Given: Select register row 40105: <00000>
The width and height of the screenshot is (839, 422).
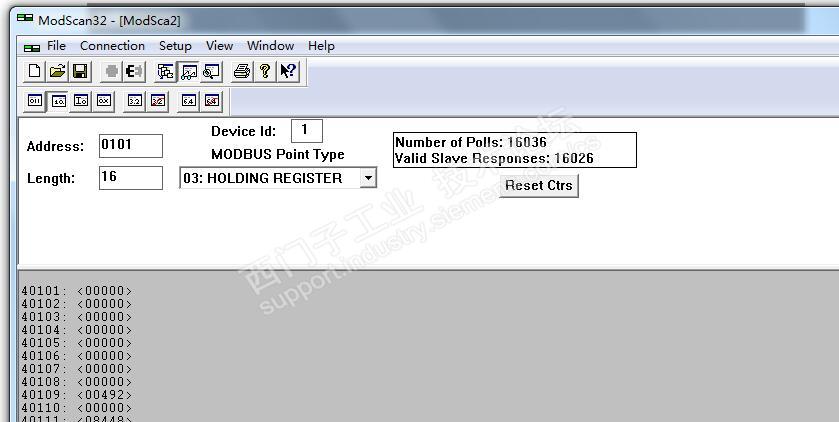Looking at the screenshot, I should click(77, 343).
